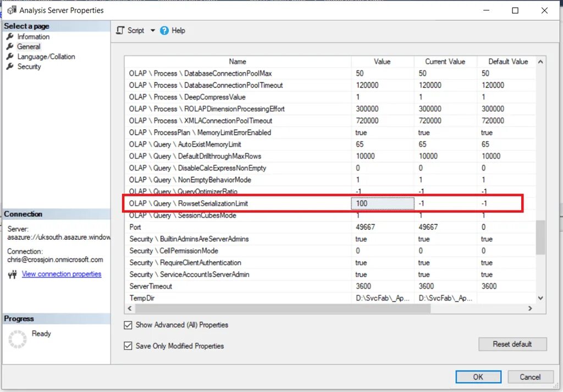
Task: Click the TempDir value D:\SvcFab cell
Action: point(383,299)
